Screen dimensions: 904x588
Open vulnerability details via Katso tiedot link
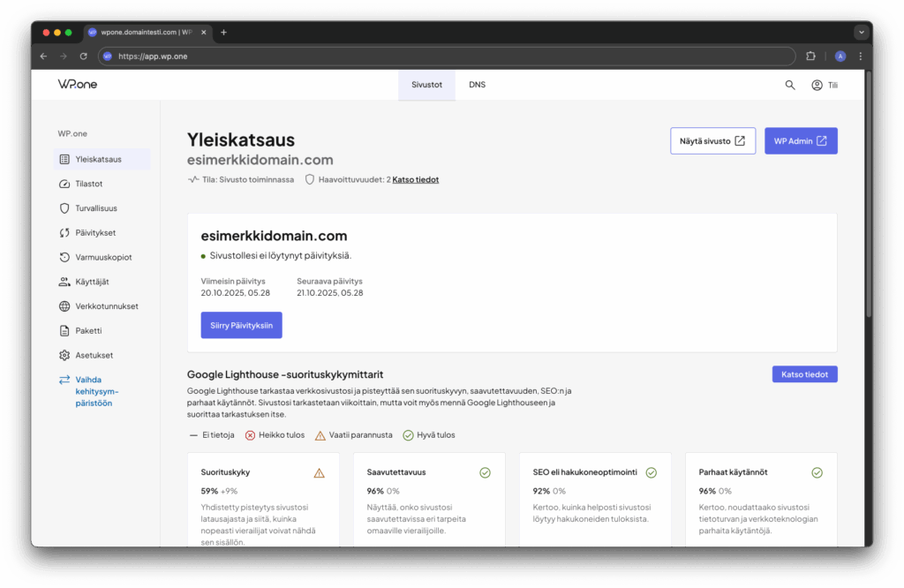[415, 179]
